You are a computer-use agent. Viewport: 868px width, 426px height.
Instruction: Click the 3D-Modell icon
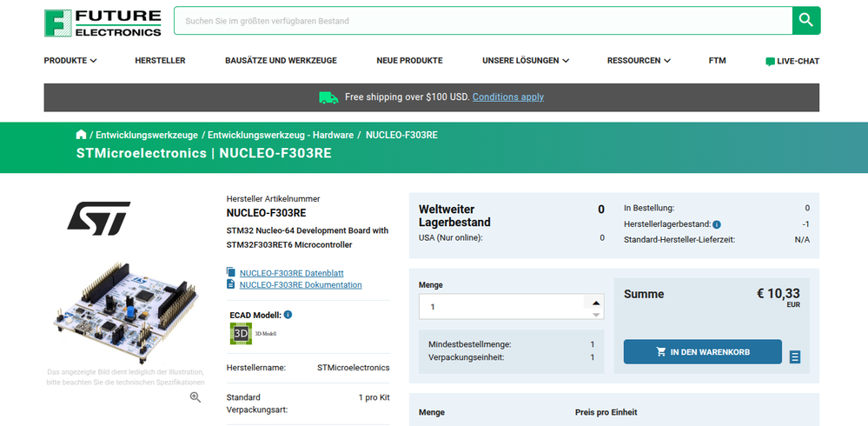click(241, 334)
